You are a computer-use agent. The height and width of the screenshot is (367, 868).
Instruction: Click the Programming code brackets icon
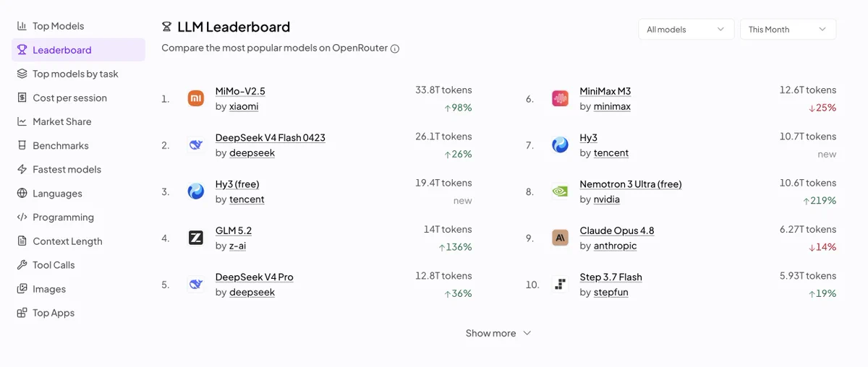(22, 217)
